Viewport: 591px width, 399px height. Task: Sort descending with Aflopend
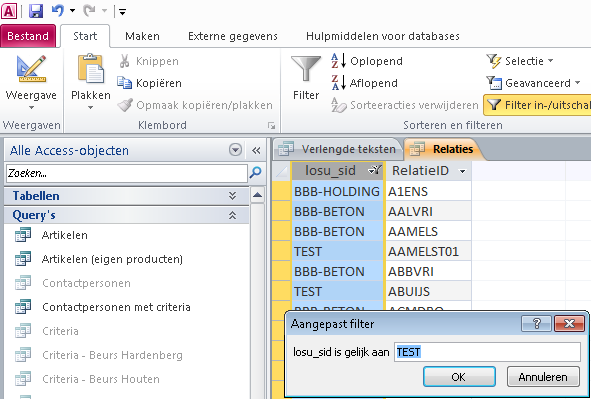click(x=364, y=83)
